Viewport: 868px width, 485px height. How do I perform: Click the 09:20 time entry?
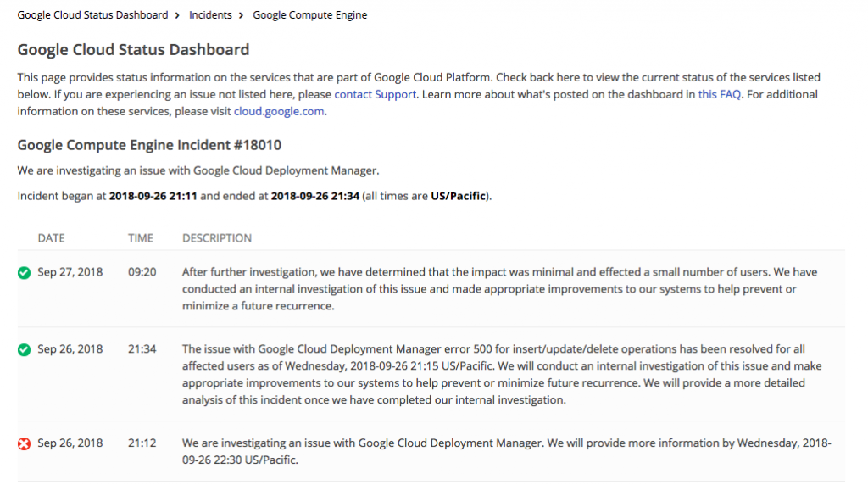(142, 272)
